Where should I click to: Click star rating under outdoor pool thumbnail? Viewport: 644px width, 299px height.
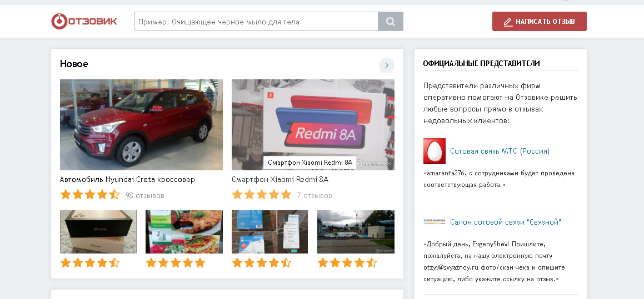tap(347, 263)
